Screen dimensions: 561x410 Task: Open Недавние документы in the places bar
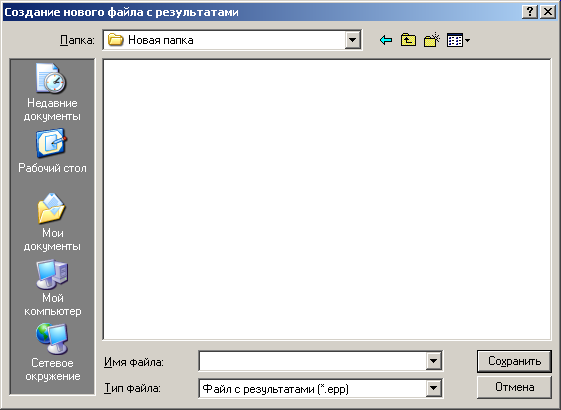[x=52, y=92]
